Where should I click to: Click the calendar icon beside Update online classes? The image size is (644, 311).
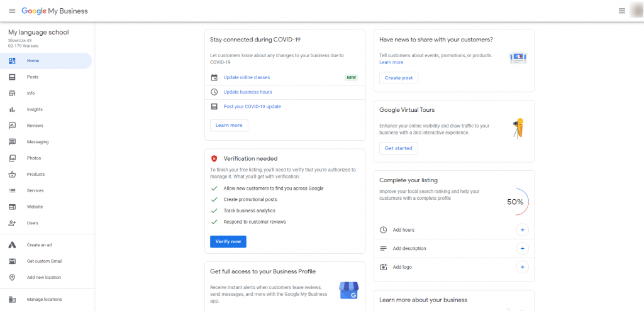click(214, 77)
